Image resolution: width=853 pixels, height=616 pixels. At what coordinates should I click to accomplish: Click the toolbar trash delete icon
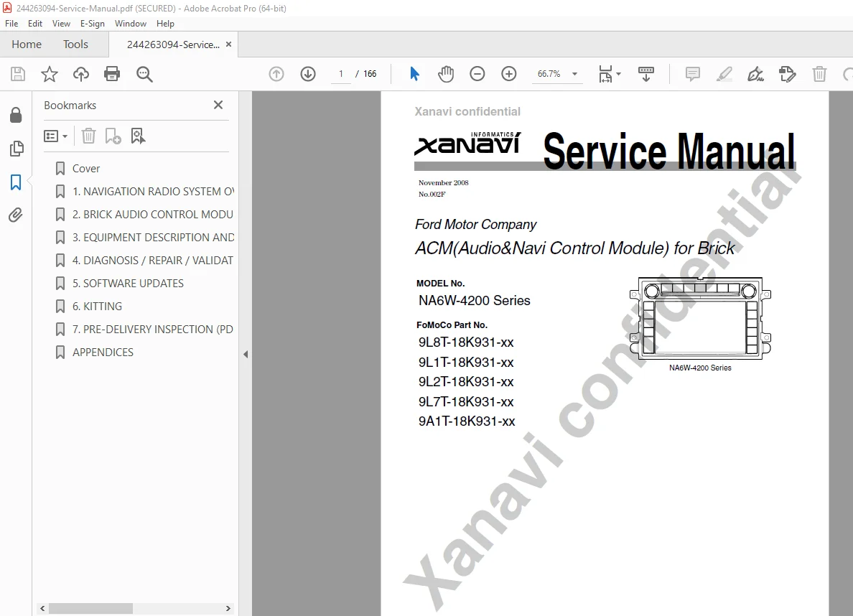[819, 74]
